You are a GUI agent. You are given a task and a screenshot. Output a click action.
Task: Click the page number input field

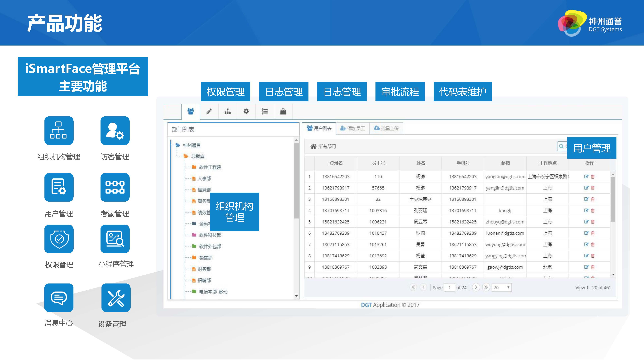pos(449,288)
